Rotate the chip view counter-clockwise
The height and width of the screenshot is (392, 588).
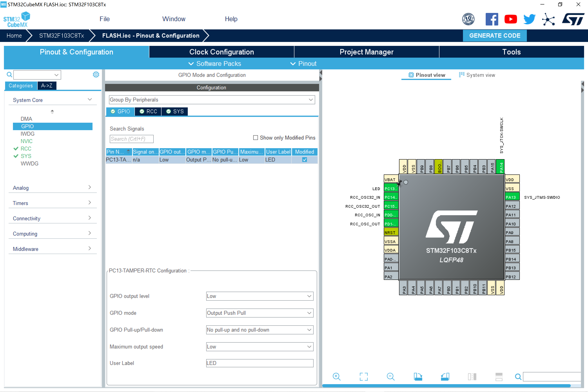point(445,377)
